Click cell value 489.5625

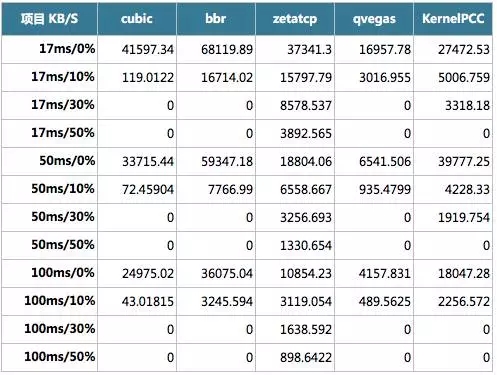[x=385, y=302]
